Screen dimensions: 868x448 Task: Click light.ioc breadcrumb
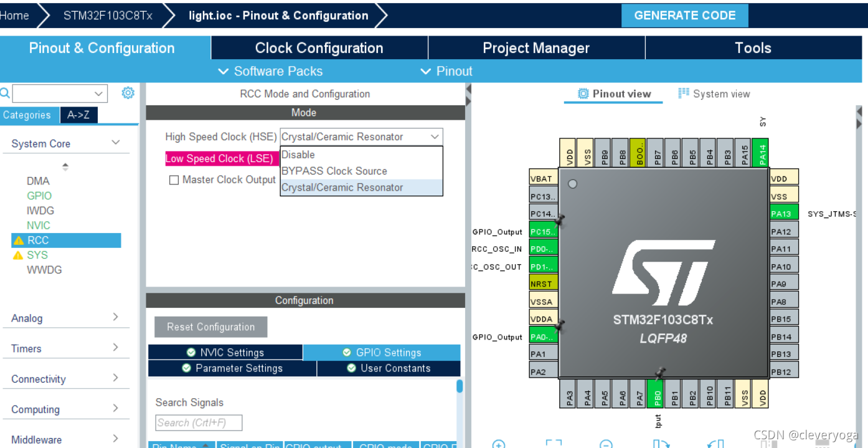(x=278, y=16)
